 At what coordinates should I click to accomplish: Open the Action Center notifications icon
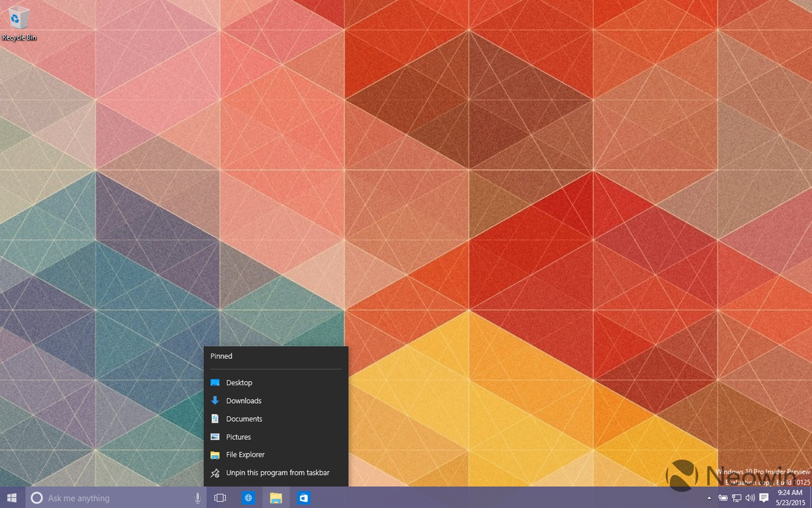[764, 498]
